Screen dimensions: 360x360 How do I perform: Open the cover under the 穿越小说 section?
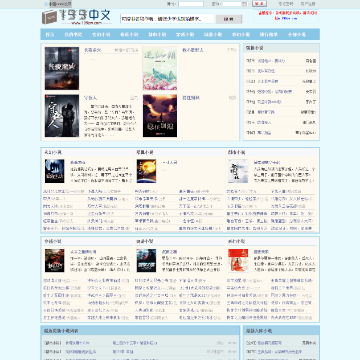click(x=55, y=260)
